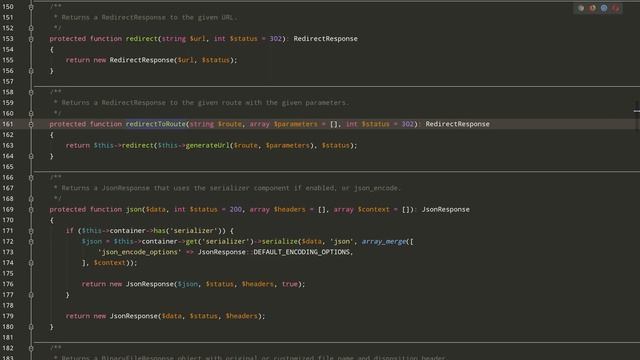Click the true argument on line 176
The height and width of the screenshot is (360, 640).
click(x=289, y=284)
